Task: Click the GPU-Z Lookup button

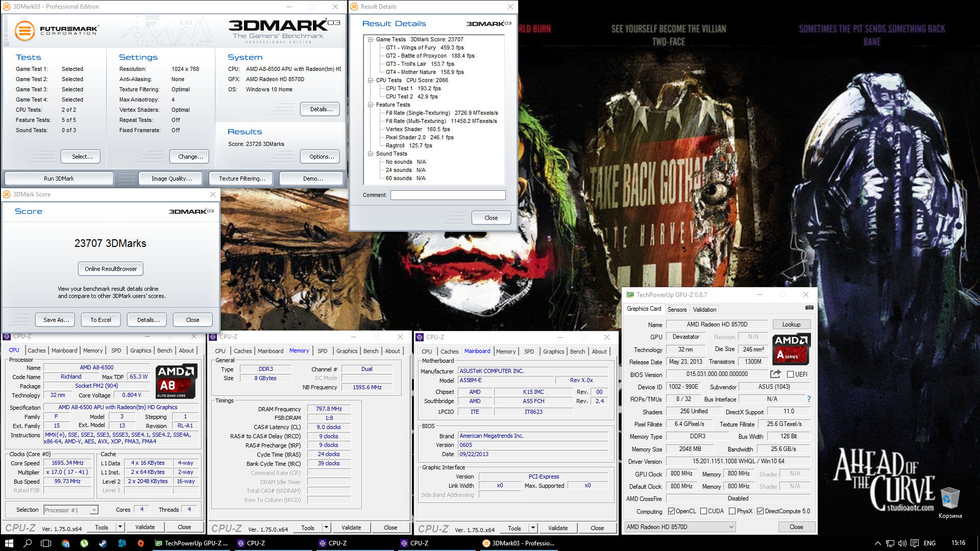Action: tap(791, 324)
